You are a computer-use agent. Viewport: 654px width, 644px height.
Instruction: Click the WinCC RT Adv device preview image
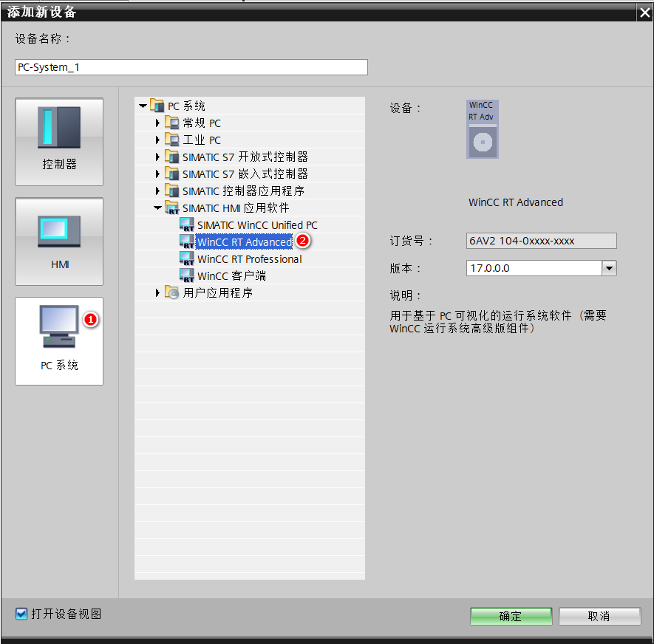coord(483,129)
